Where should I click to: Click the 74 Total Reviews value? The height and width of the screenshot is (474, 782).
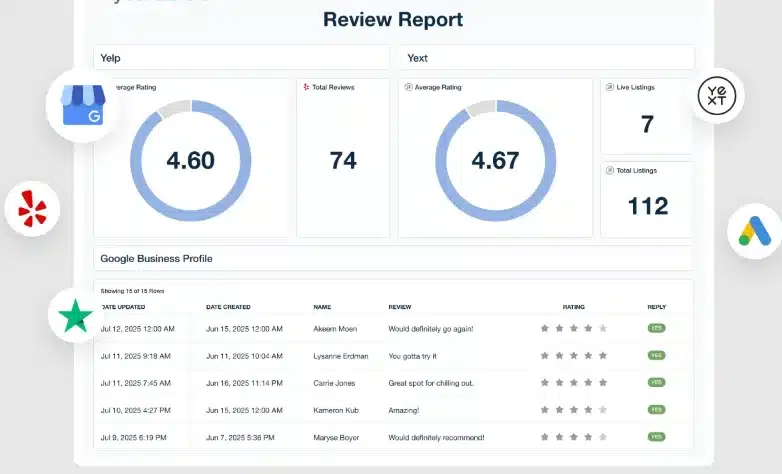tap(343, 161)
